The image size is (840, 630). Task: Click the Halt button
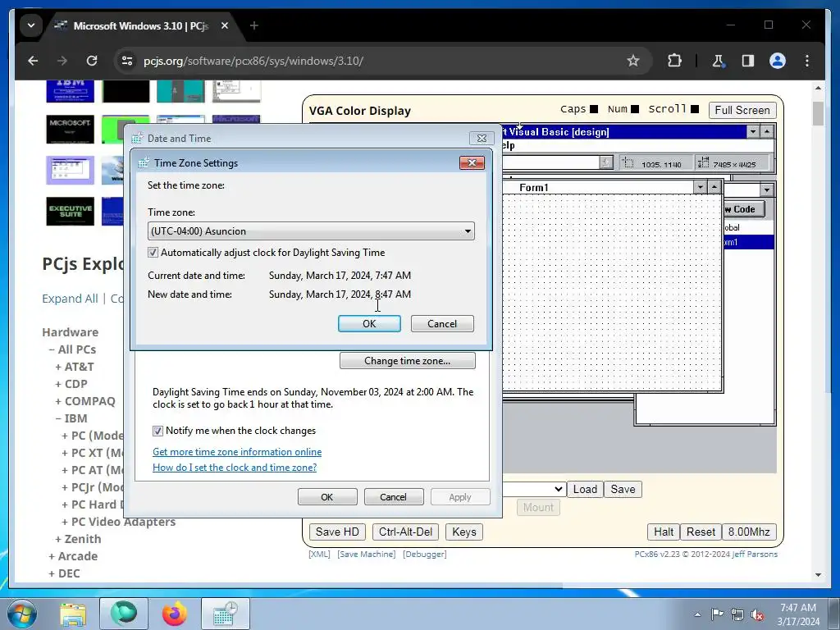[663, 532]
